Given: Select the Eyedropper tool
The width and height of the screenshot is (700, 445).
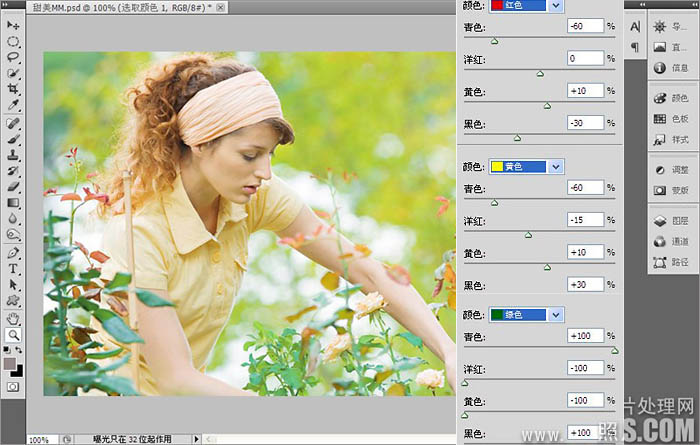Looking at the screenshot, I should [13, 105].
